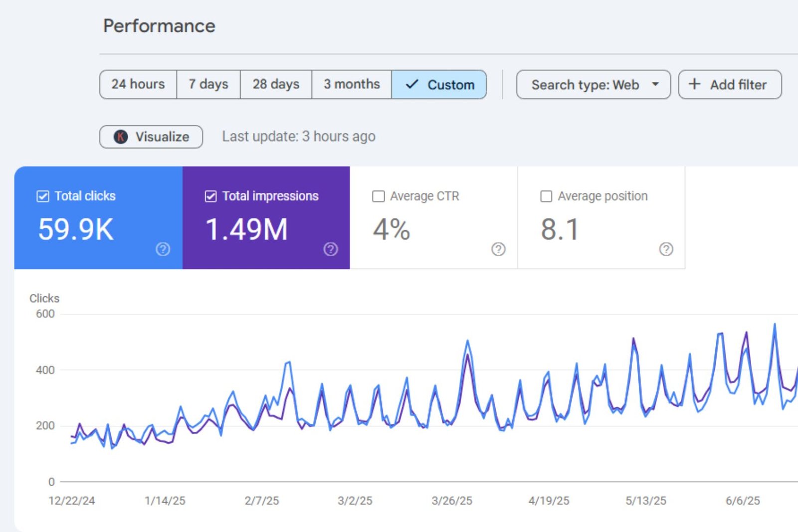The image size is (798, 532).
Task: Click the Visualize extension logo icon
Action: [121, 137]
